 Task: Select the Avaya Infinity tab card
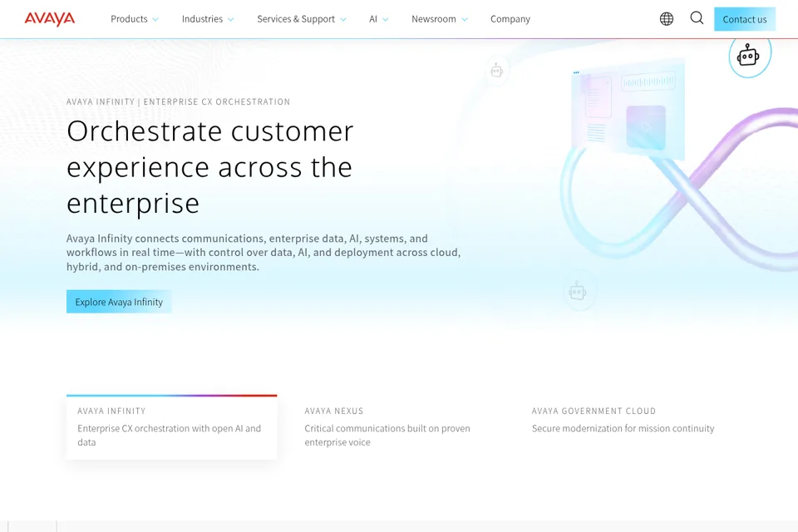pos(171,427)
